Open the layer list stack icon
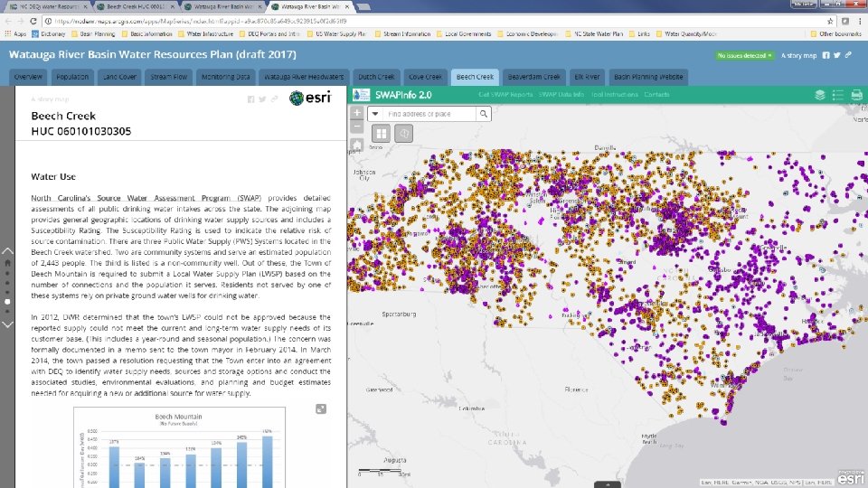This screenshot has height=488, width=868. (820, 95)
